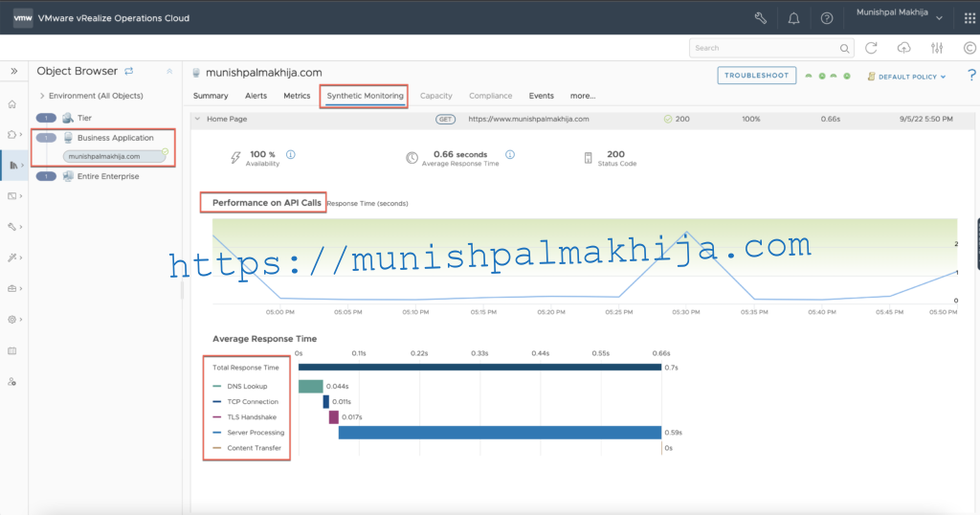Collapse the Object Browser panel
Viewport: 980px width, 515px height.
[x=169, y=71]
